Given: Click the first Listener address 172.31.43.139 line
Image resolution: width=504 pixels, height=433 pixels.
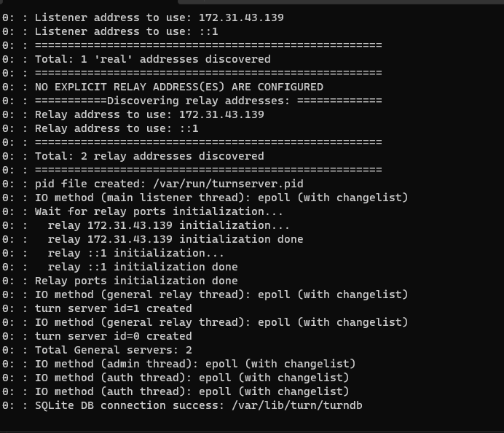Looking at the screenshot, I should (x=159, y=17).
